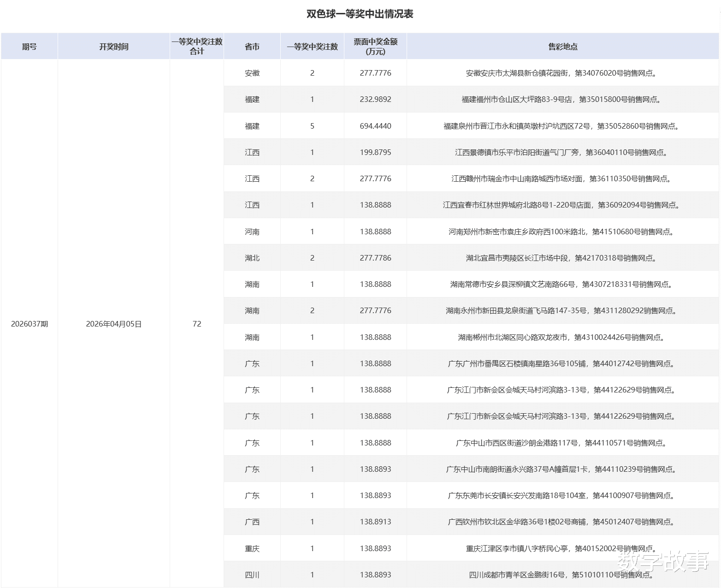Image resolution: width=721 pixels, height=588 pixels.
Task: Click the title "双色球一等奖中出情况表"
Action: click(360, 14)
